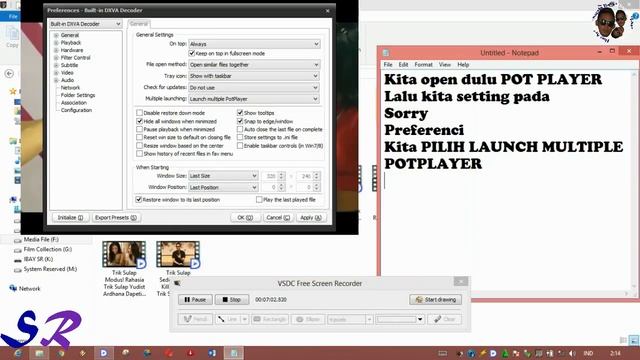Toggle Snap to edge/window checkbox
This screenshot has height=360, width=640.
tap(240, 121)
